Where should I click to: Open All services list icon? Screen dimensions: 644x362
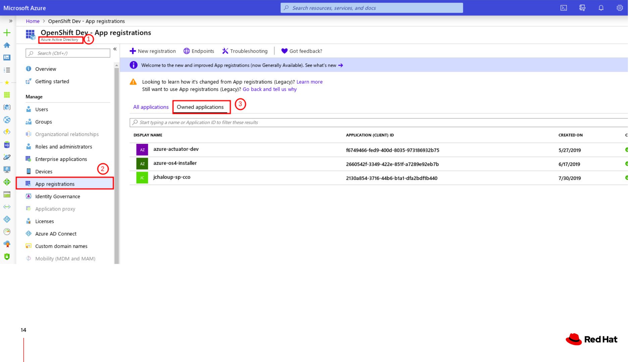7,70
